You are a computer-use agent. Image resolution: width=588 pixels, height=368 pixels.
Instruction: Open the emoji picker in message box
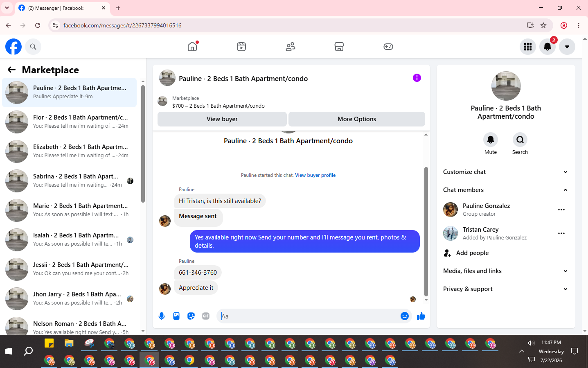pyautogui.click(x=405, y=316)
